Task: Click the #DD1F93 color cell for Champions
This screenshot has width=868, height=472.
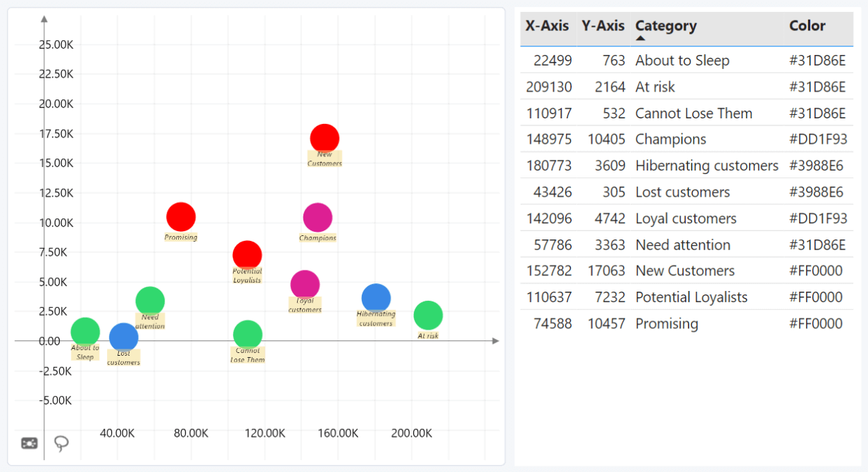Action: click(818, 139)
